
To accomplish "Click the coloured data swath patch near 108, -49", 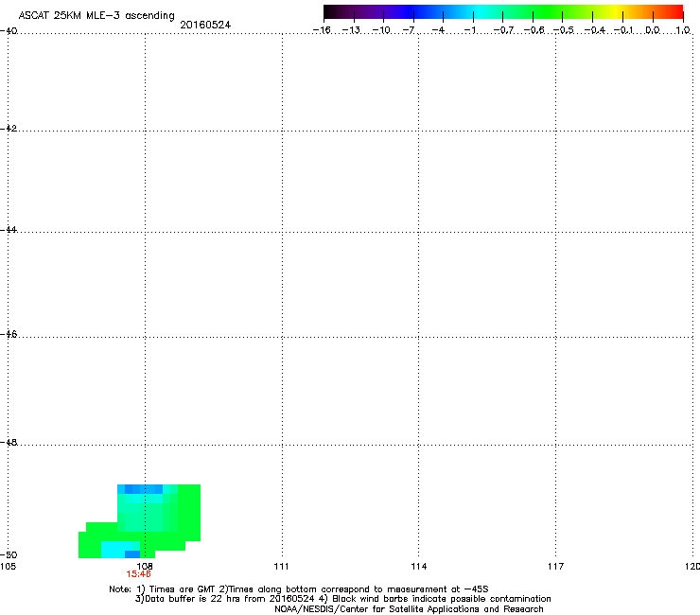I will pyautogui.click(x=140, y=521).
